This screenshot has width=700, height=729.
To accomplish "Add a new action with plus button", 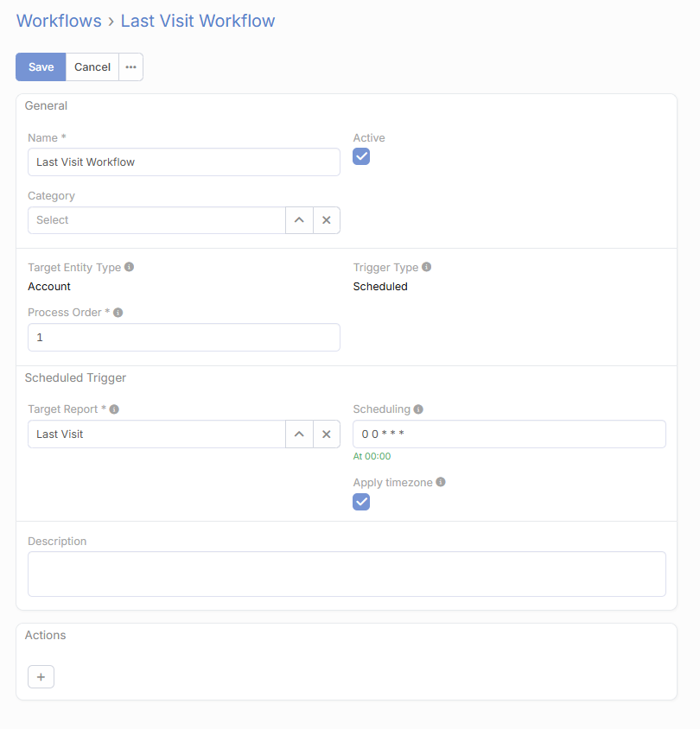I will (41, 677).
